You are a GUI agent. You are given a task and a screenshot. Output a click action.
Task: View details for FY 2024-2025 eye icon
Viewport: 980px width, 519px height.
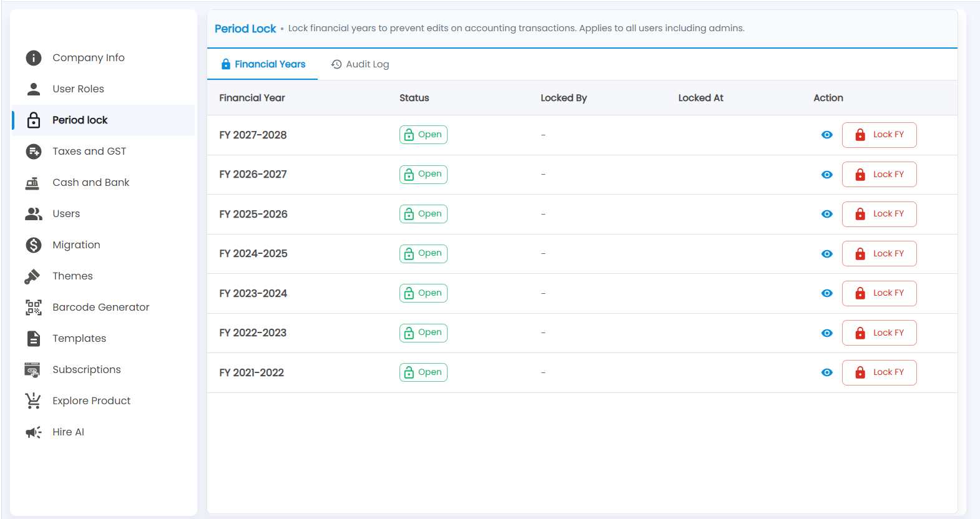coord(827,254)
